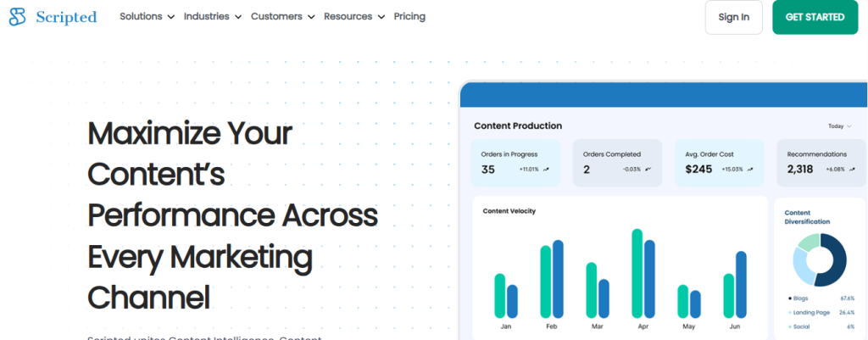Expand the Industries dropdown chevron
The image size is (868, 340).
[238, 17]
